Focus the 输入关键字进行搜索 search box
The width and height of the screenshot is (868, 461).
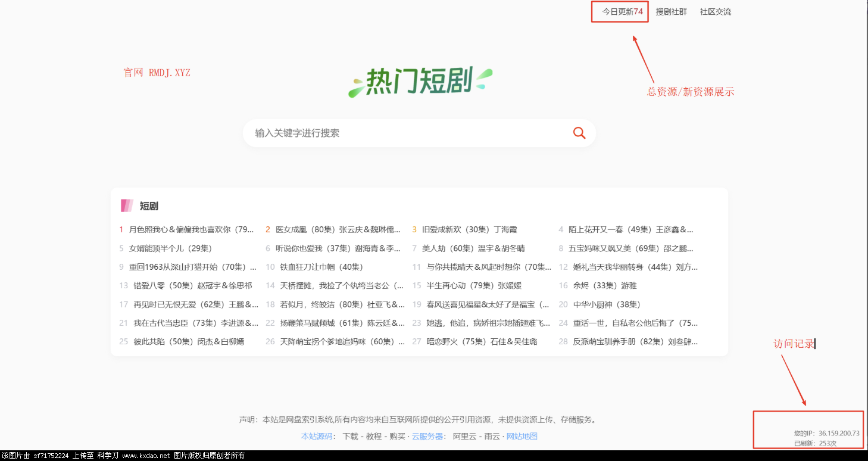pos(419,133)
